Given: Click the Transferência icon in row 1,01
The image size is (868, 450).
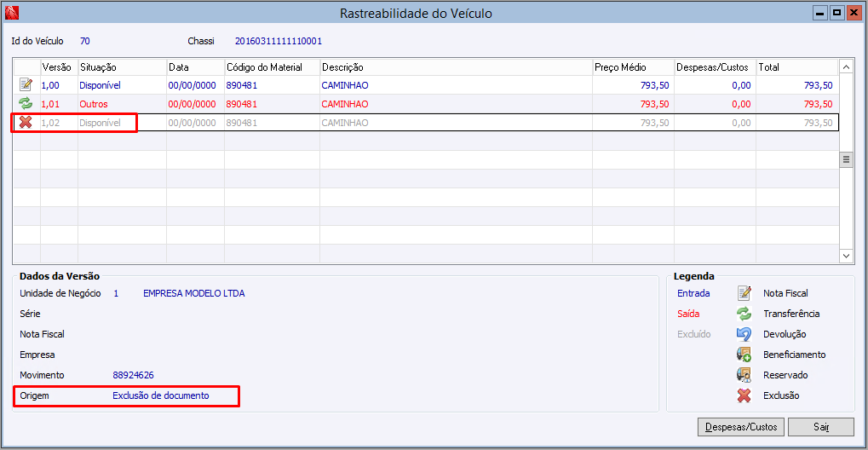Looking at the screenshot, I should pos(26,104).
